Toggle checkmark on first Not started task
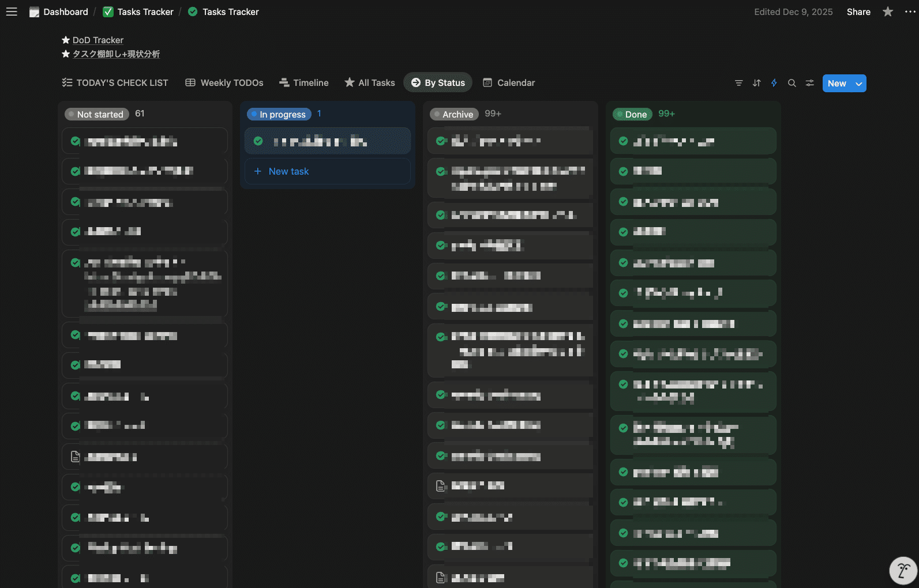 (x=76, y=141)
